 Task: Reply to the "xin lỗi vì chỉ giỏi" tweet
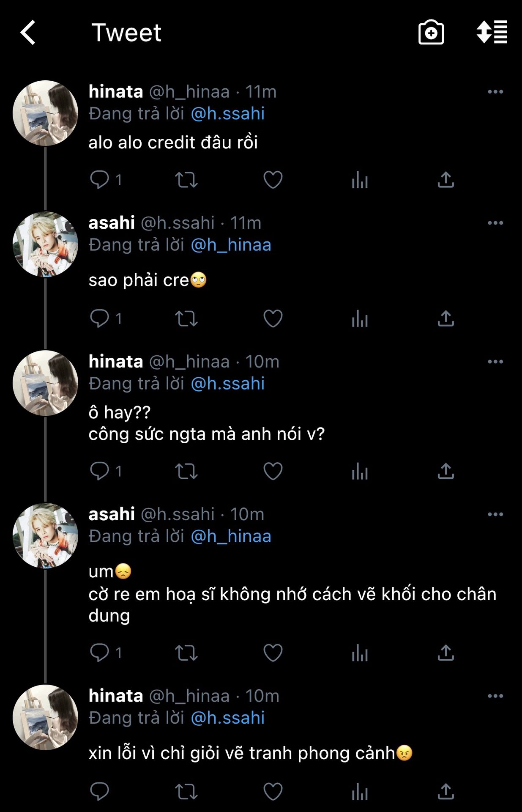pyautogui.click(x=100, y=792)
